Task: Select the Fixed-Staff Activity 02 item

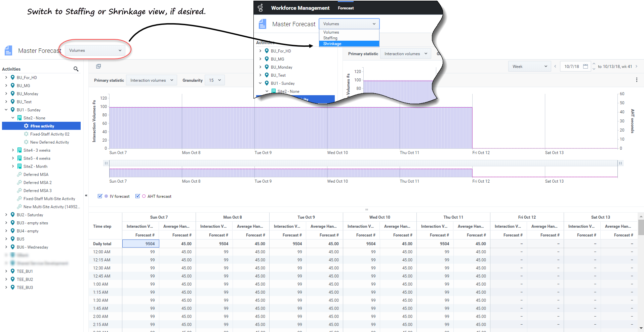Action: pyautogui.click(x=49, y=134)
